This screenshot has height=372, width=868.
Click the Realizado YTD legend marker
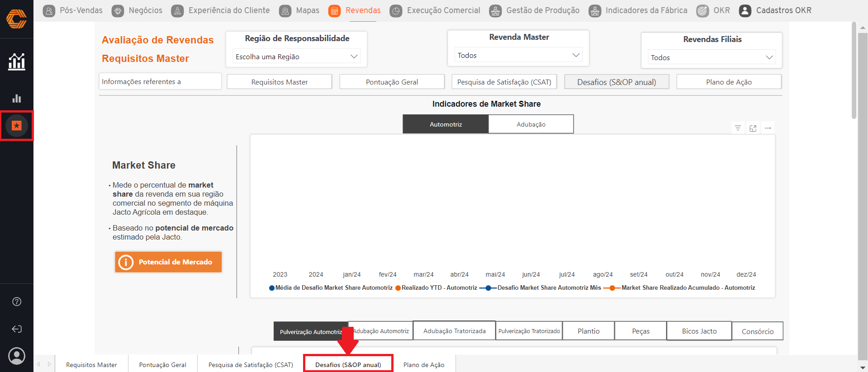tap(398, 288)
